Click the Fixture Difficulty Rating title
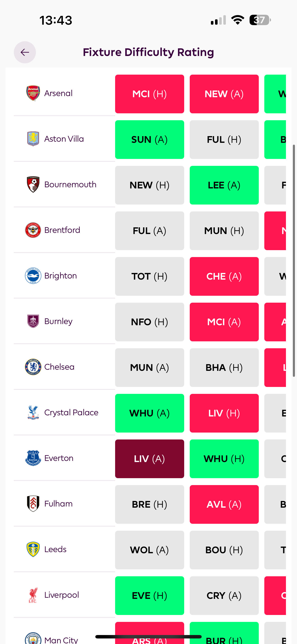The width and height of the screenshot is (297, 644). click(148, 52)
